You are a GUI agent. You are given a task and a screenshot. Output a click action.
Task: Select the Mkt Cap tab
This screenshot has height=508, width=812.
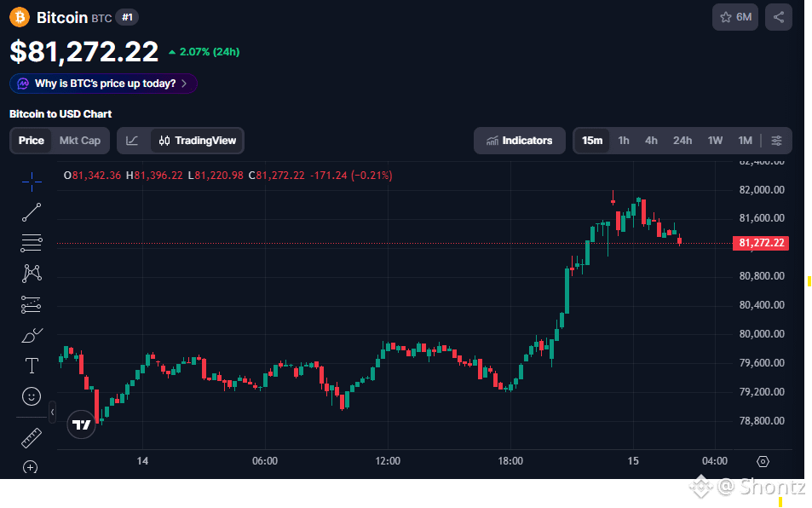click(x=80, y=141)
